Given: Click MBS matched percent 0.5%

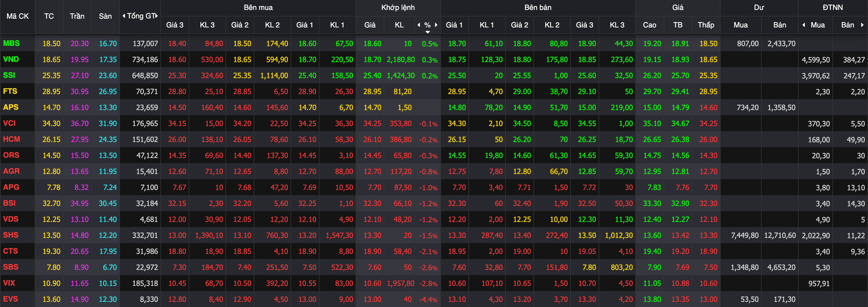Looking at the screenshot, I should coord(429,44).
